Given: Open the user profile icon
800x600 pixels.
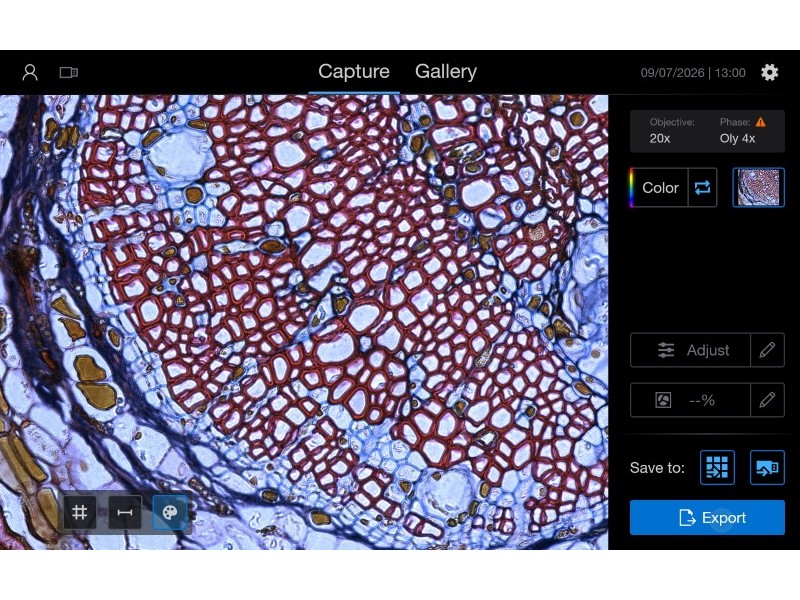Looking at the screenshot, I should click(30, 72).
